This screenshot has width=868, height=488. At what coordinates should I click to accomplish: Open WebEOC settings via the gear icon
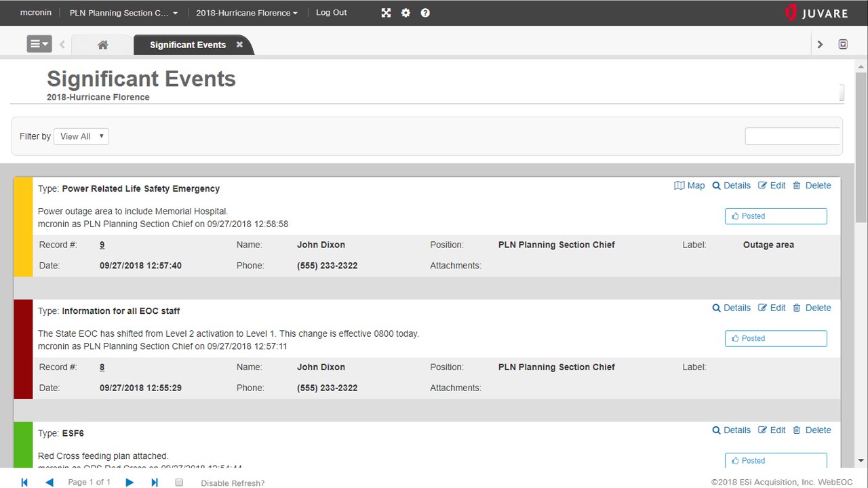tap(406, 12)
